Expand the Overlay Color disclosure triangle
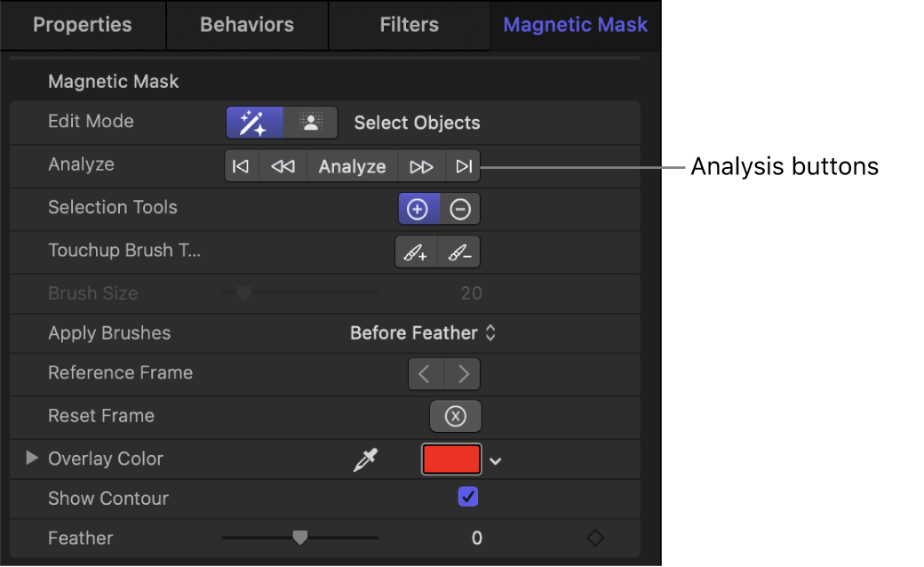 pyautogui.click(x=32, y=459)
